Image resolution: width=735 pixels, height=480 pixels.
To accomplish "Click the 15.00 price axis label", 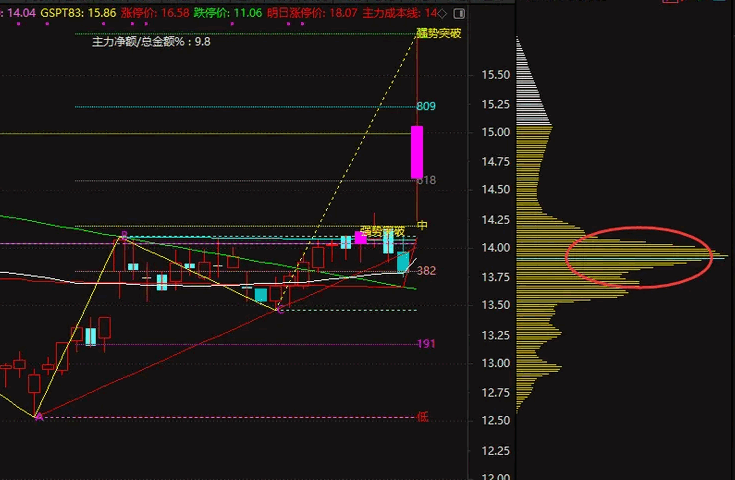I will (x=495, y=132).
